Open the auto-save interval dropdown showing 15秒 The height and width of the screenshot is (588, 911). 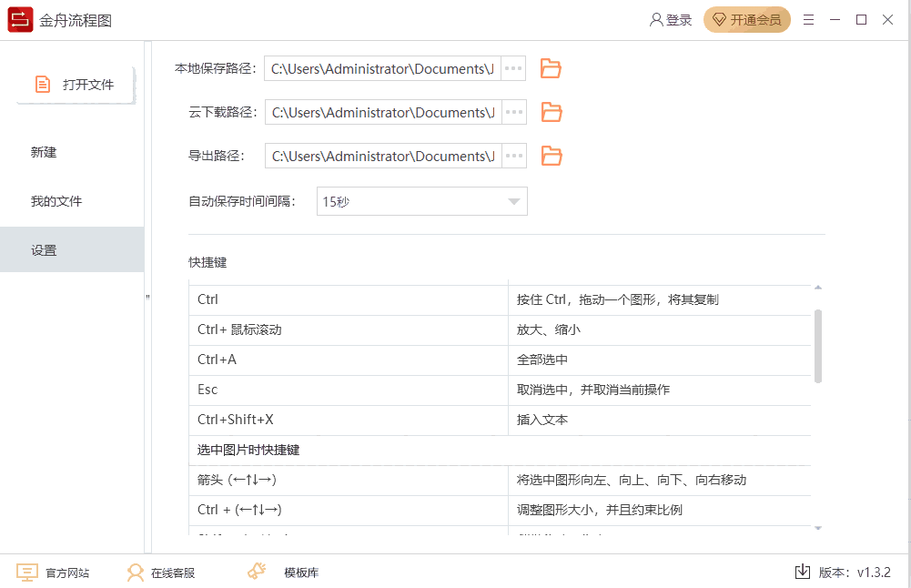421,200
